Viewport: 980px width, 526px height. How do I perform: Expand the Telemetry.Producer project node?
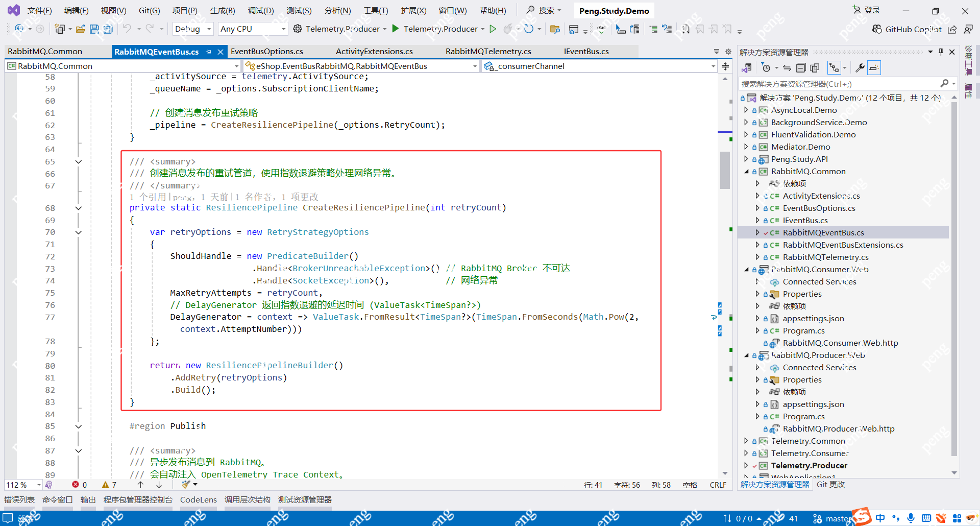tap(746, 466)
